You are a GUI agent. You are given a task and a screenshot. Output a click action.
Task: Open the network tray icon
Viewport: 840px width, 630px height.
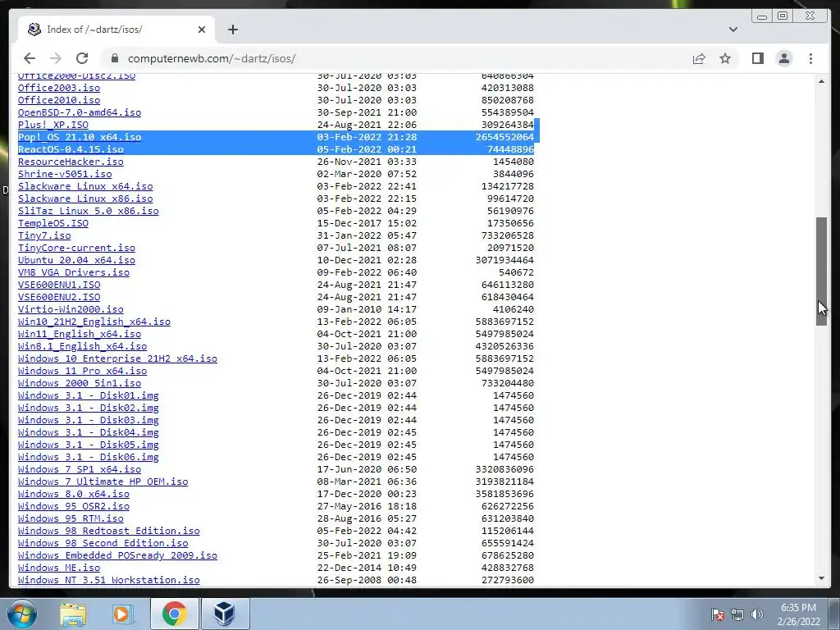(x=737, y=614)
